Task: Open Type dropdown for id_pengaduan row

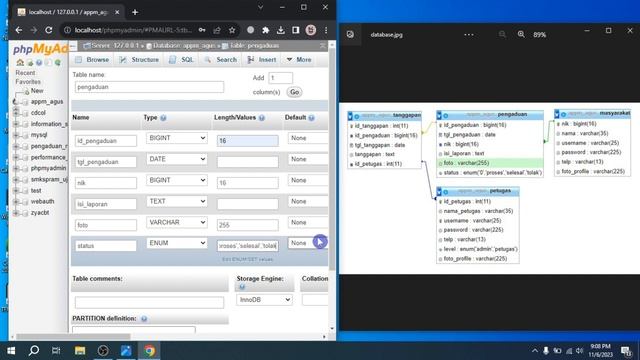Action: point(177,138)
